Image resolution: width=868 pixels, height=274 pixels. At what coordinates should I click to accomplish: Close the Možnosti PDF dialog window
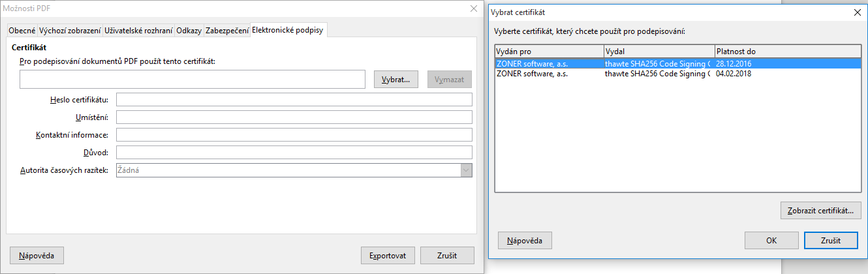[x=474, y=8]
